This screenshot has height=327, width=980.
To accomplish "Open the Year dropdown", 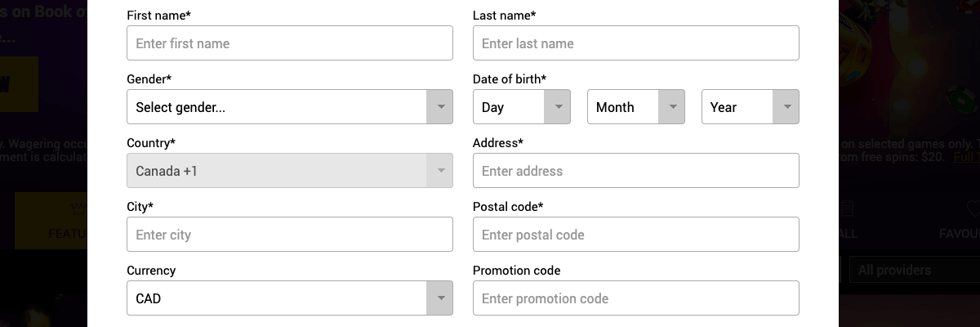I will pos(751,106).
